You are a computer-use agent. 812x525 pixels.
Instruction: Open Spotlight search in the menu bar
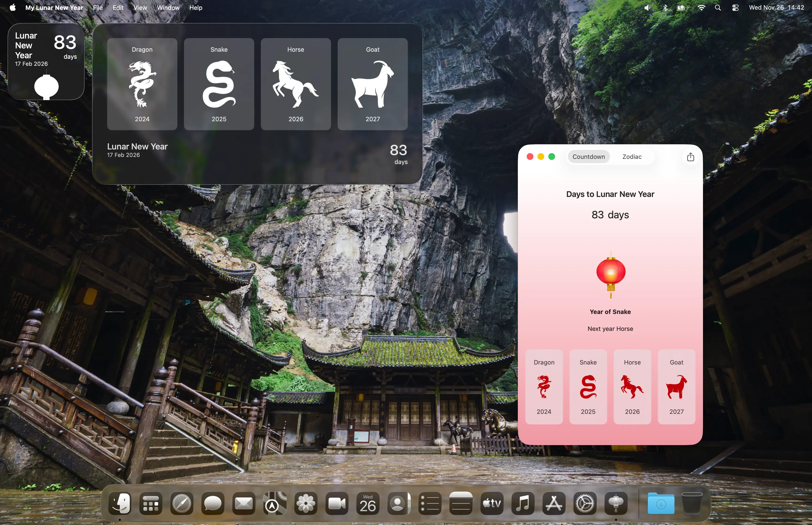tap(718, 8)
